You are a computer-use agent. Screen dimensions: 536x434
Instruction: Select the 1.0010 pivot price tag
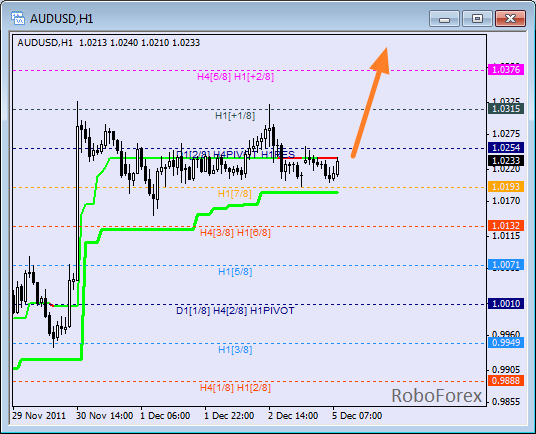(506, 303)
